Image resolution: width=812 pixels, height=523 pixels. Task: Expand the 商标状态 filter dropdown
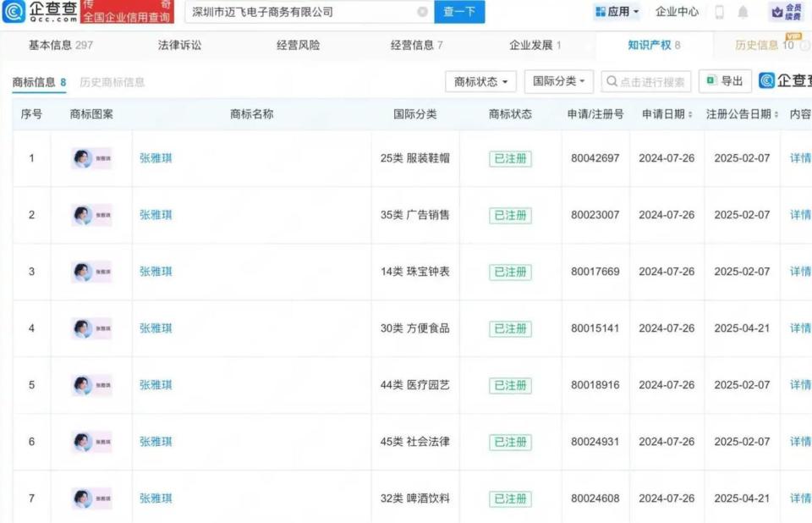click(480, 81)
